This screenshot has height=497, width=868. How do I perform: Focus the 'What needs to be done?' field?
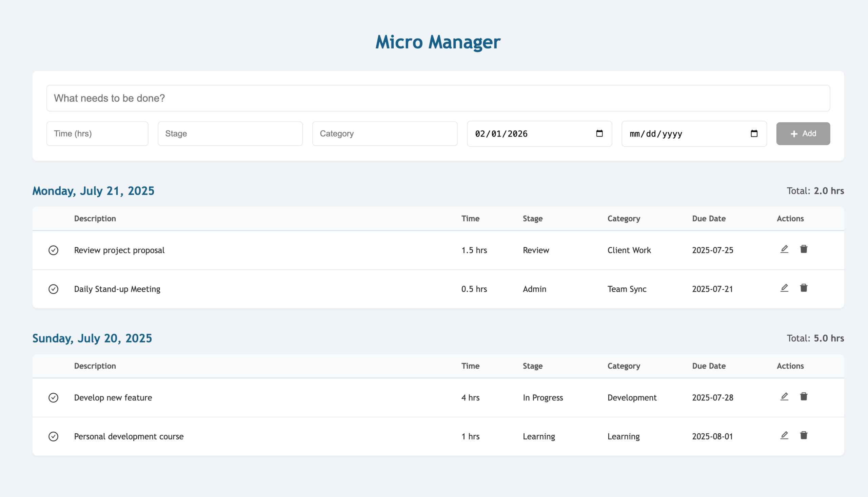[438, 98]
